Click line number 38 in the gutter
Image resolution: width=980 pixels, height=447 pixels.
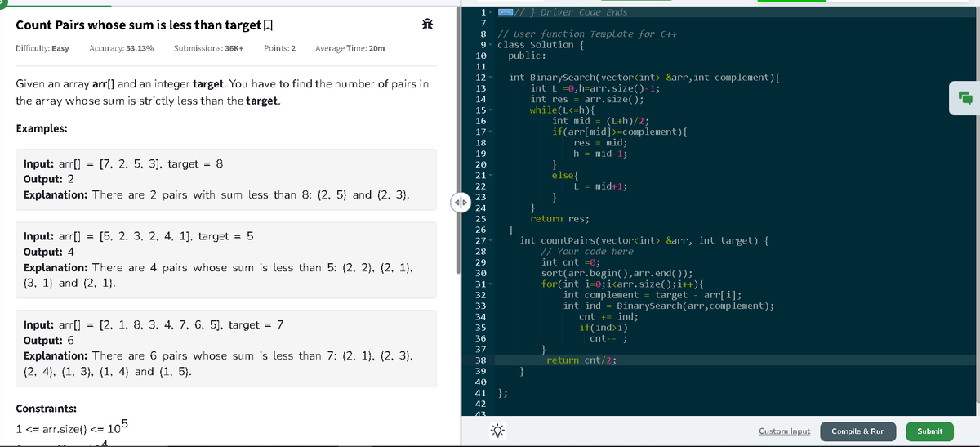pos(481,360)
